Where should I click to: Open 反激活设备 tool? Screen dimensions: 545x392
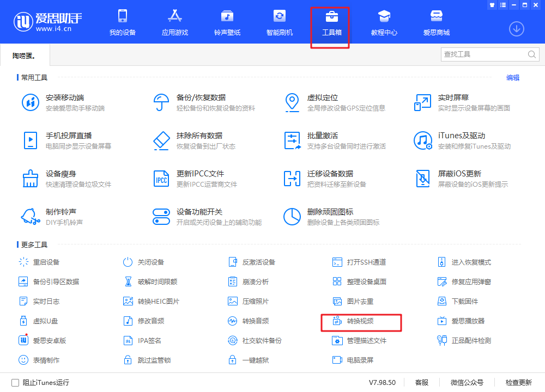point(252,262)
